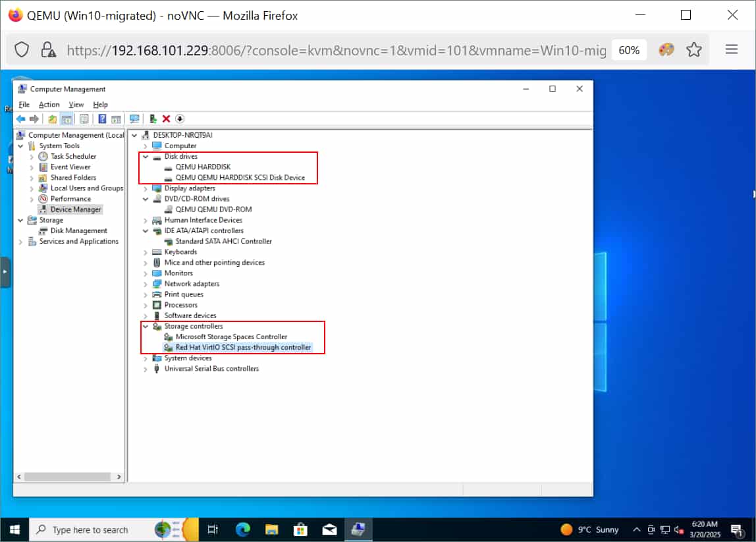Screen dimensions: 756x542
Task: Click the Keyboards category icon
Action: click(157, 252)
